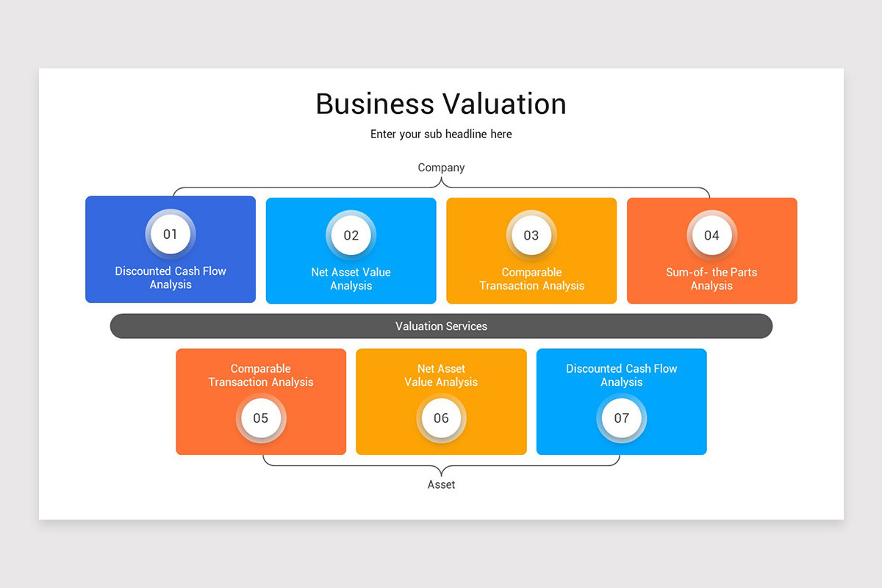Image resolution: width=882 pixels, height=588 pixels.
Task: Select the Company label above the bracket
Action: 441,168
